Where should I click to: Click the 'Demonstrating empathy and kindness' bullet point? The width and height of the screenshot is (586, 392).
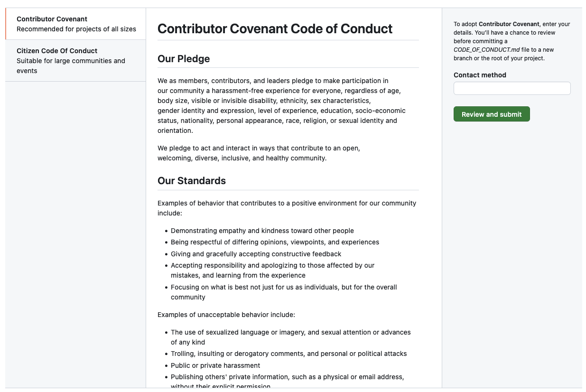click(262, 231)
